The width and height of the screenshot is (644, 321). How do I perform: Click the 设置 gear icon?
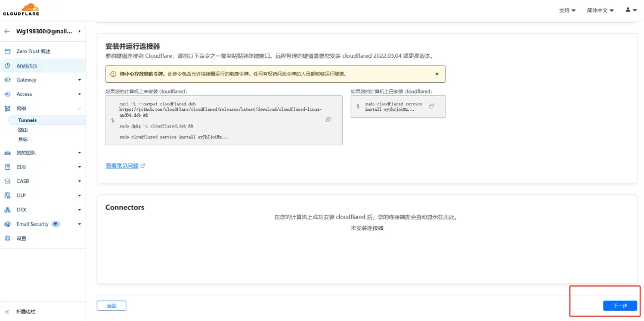7,239
